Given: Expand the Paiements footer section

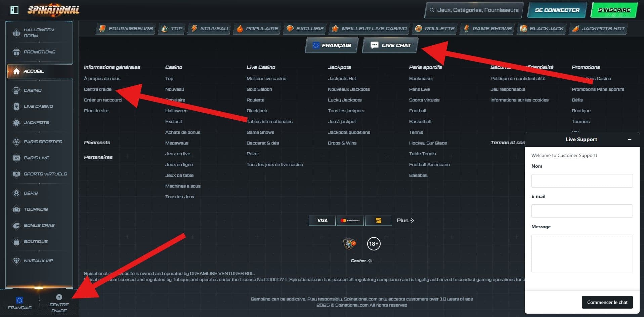Looking at the screenshot, I should (x=97, y=143).
